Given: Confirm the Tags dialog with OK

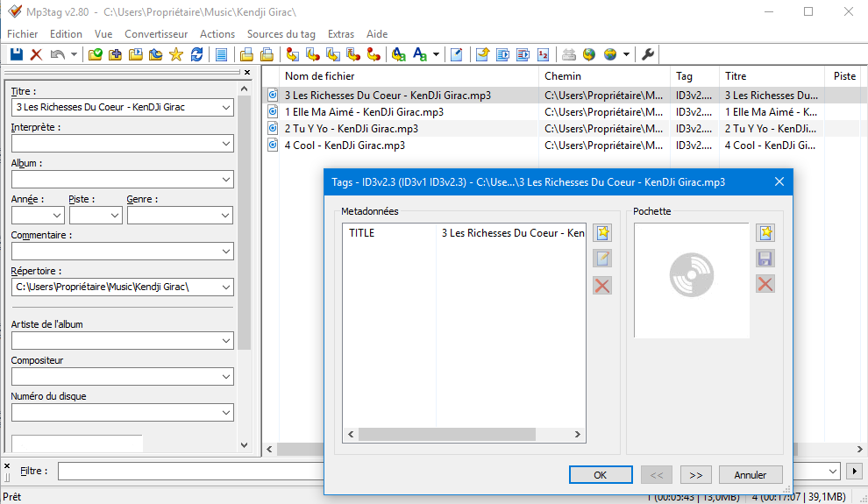Looking at the screenshot, I should point(601,475).
